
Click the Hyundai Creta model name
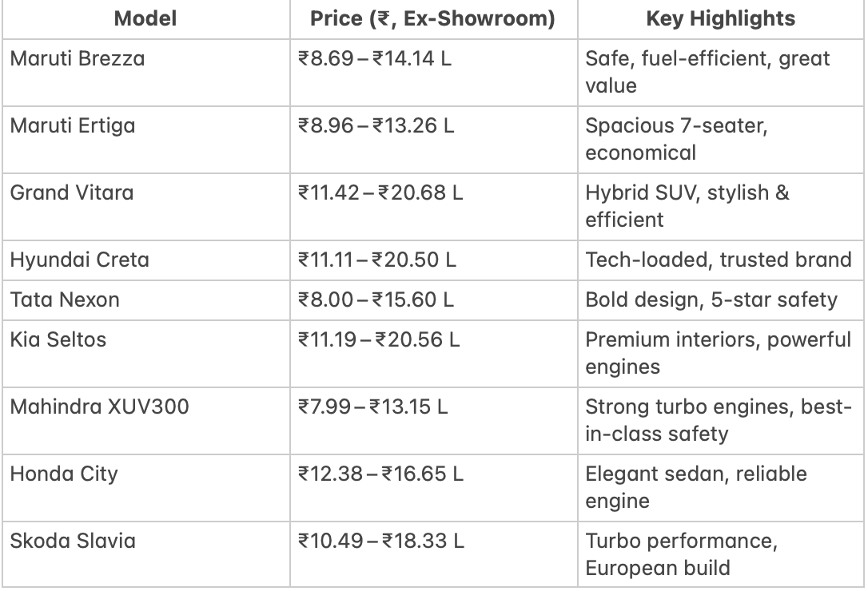point(80,260)
